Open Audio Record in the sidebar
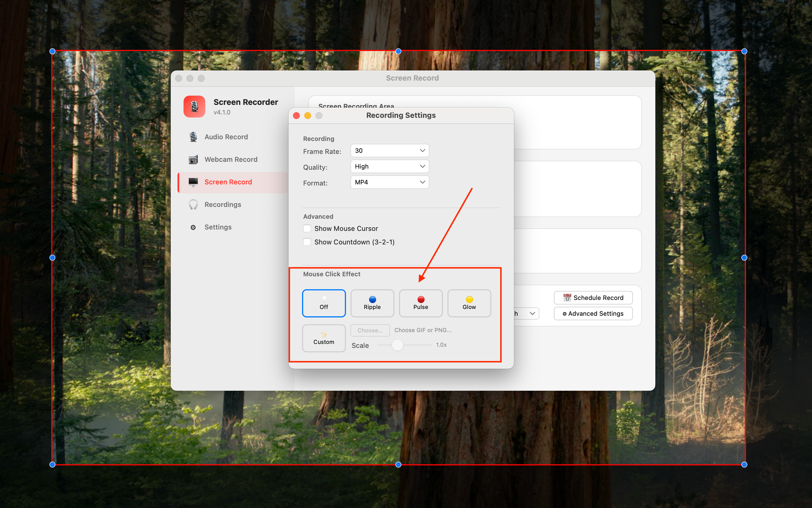 click(x=233, y=137)
